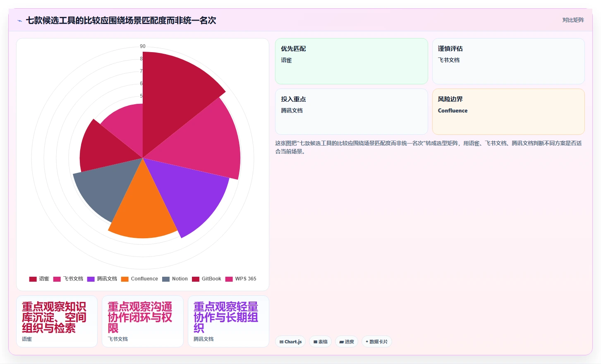
Task: Toggle the Confluence legend swatch
Action: (x=125, y=279)
